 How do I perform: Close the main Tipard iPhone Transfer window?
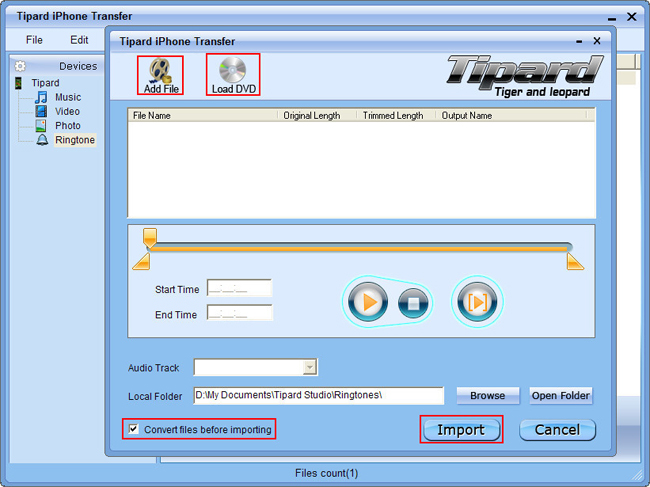click(632, 17)
